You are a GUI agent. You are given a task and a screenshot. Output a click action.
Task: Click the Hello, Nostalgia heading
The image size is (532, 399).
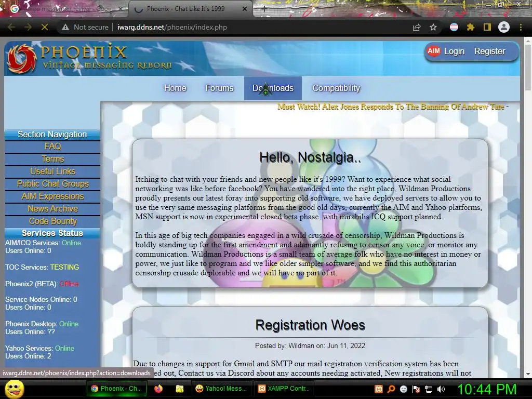310,158
